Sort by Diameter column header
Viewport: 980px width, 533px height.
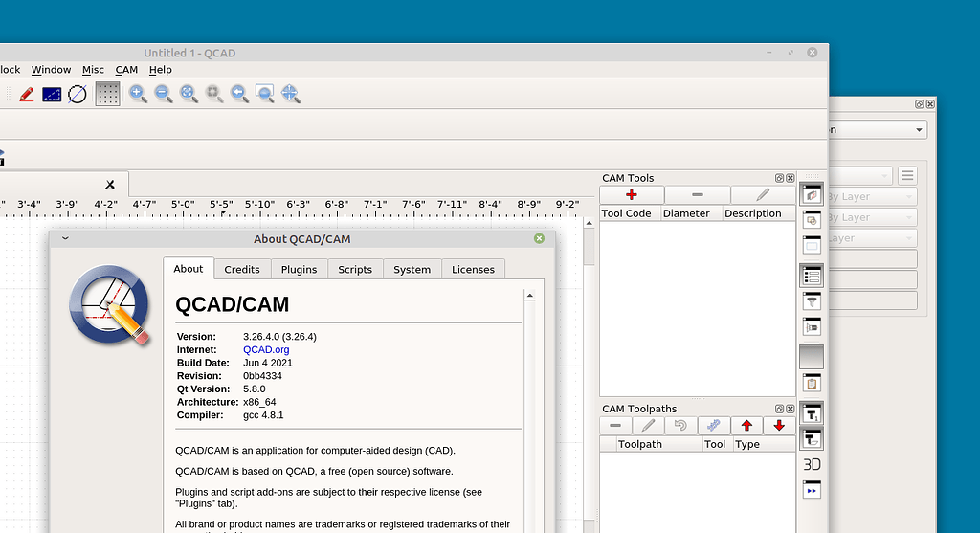point(691,213)
